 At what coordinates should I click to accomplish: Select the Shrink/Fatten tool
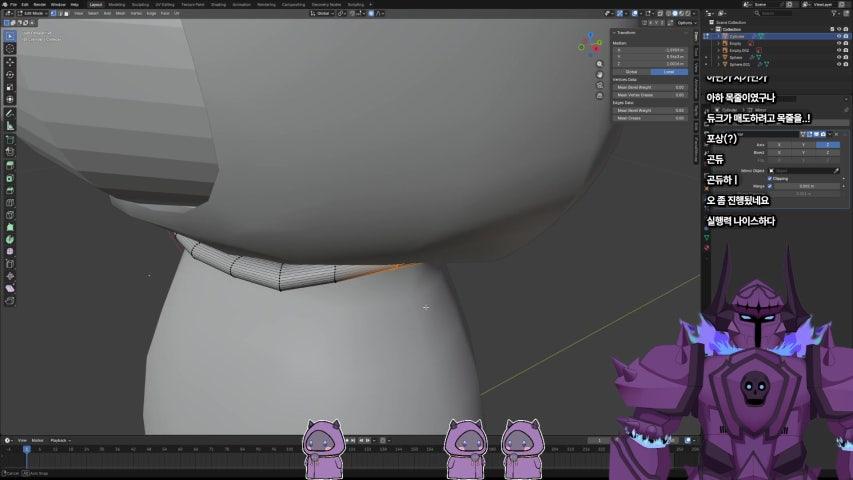pyautogui.click(x=10, y=276)
